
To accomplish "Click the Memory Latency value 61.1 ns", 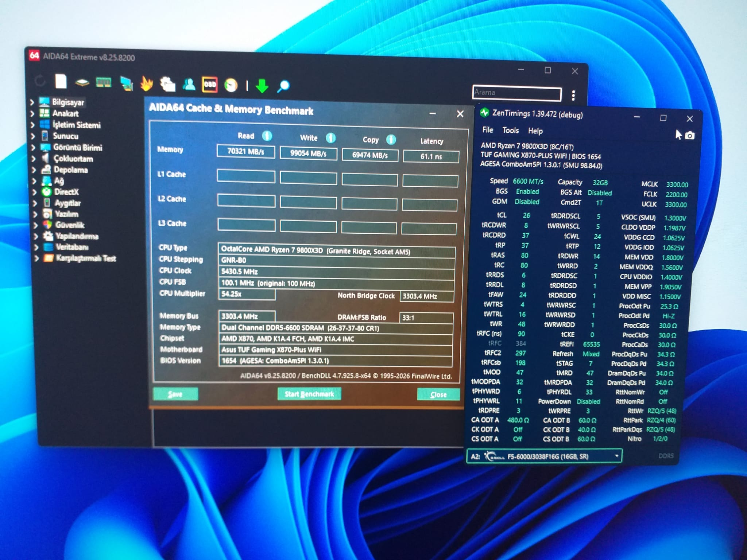I will (431, 156).
